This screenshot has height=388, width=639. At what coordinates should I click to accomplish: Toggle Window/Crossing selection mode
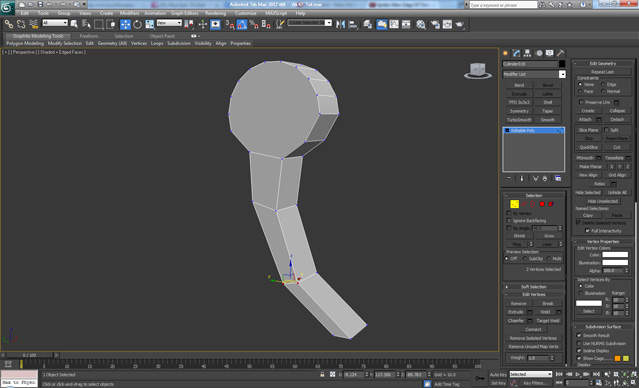(x=111, y=24)
